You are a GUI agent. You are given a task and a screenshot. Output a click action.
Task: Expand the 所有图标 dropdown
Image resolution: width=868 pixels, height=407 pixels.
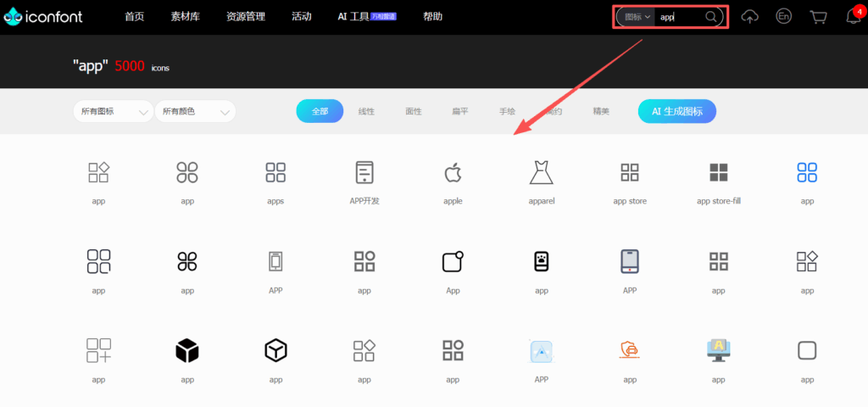(x=114, y=111)
